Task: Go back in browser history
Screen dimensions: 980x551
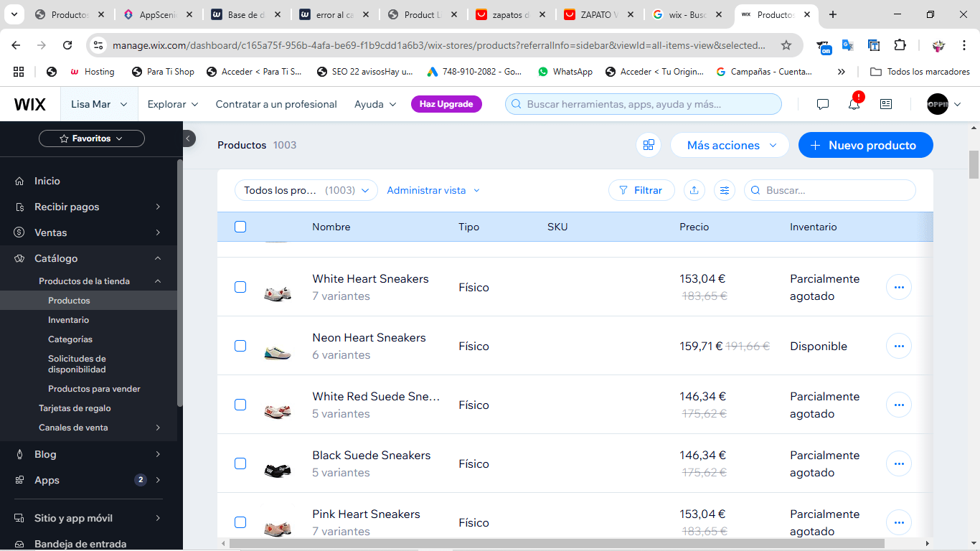Action: pyautogui.click(x=16, y=45)
